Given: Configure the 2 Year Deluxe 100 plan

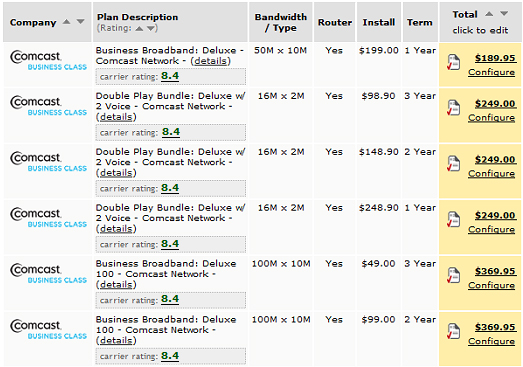Looking at the screenshot, I should tap(491, 341).
